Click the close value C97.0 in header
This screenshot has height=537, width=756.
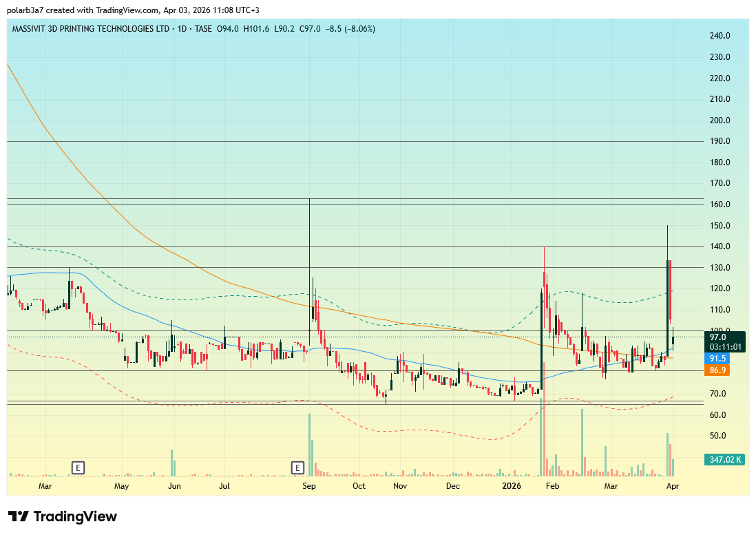click(x=310, y=29)
